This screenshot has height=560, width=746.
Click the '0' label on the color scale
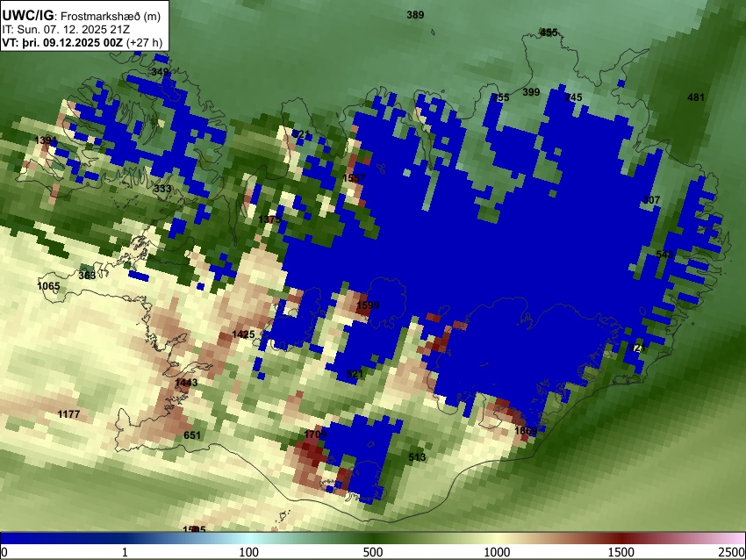click(4, 552)
